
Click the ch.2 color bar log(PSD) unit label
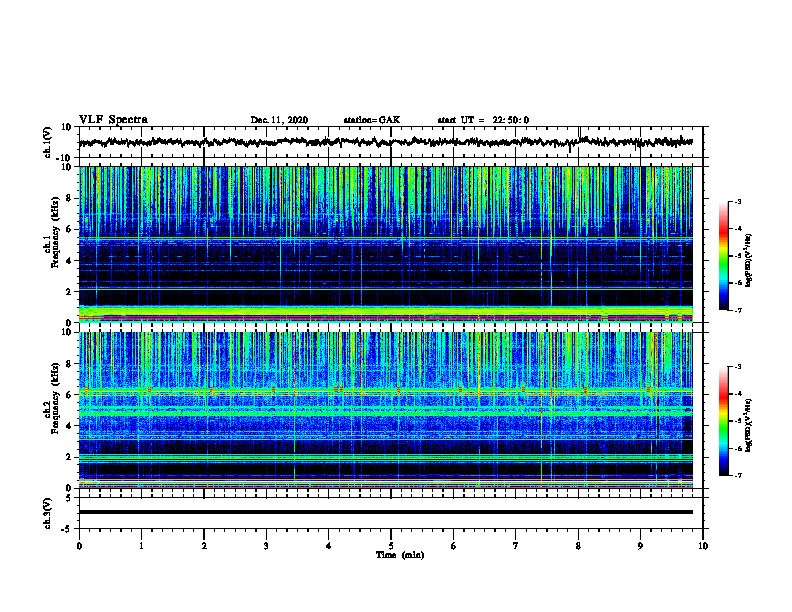(x=749, y=426)
